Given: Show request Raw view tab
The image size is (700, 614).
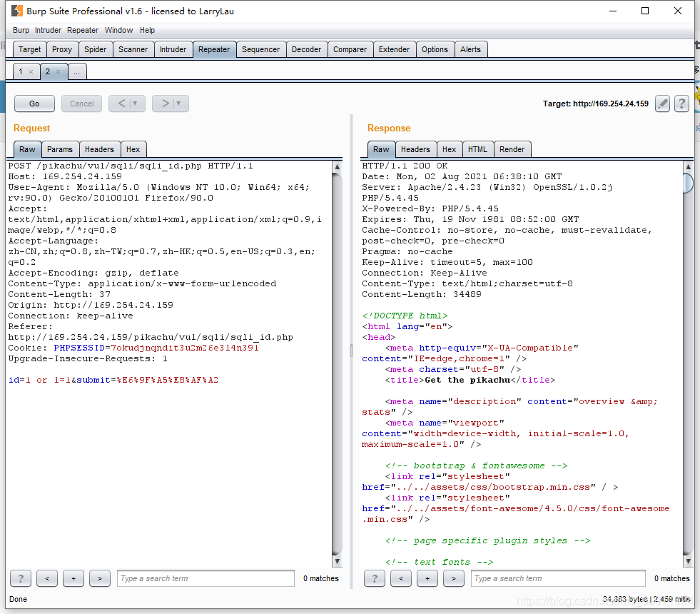Looking at the screenshot, I should [27, 150].
